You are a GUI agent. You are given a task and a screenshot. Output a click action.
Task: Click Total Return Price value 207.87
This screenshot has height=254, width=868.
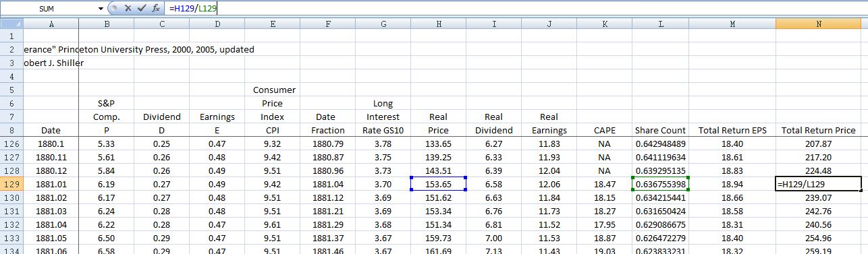(x=819, y=144)
